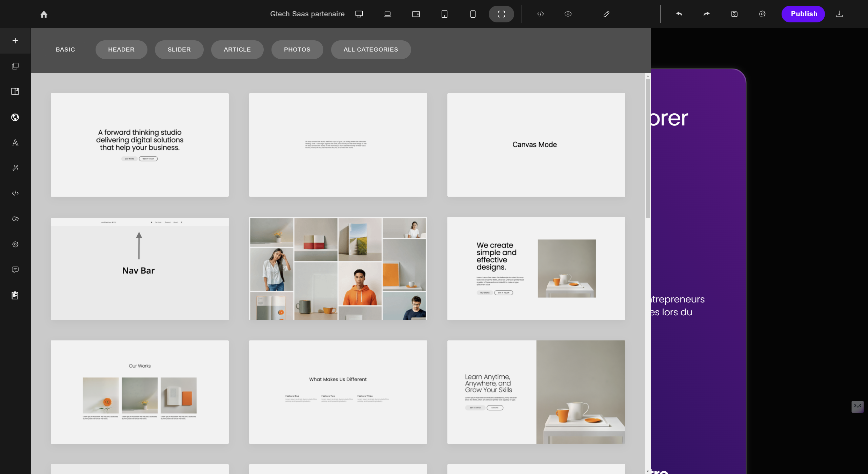Select tablet landscape preview

click(416, 14)
